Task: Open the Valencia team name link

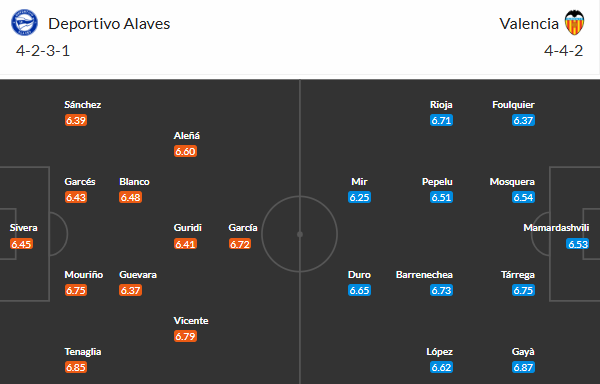Action: click(529, 24)
